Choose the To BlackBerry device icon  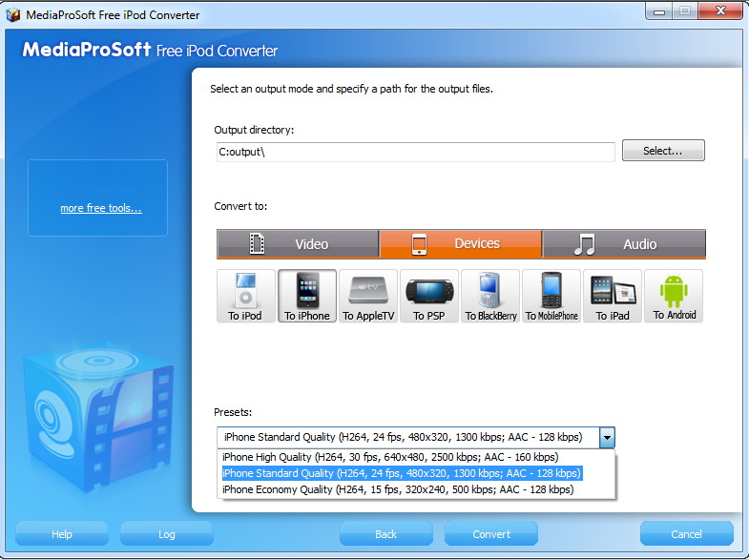click(x=490, y=296)
